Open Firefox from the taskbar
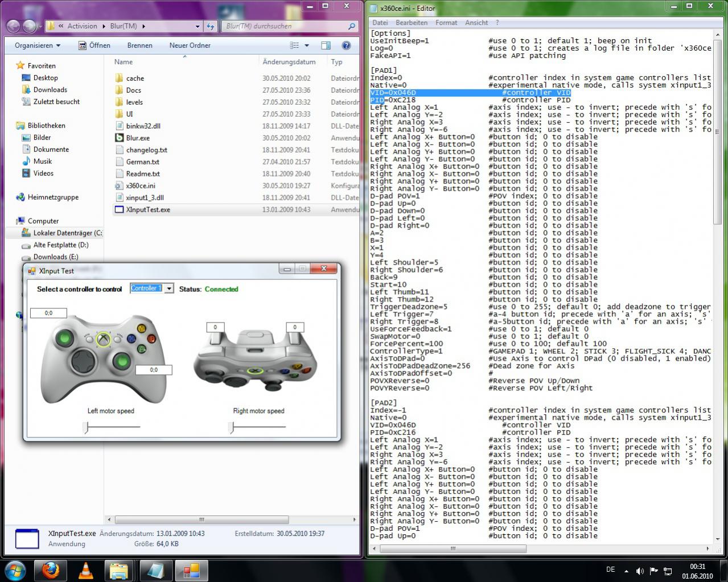 tap(50, 570)
